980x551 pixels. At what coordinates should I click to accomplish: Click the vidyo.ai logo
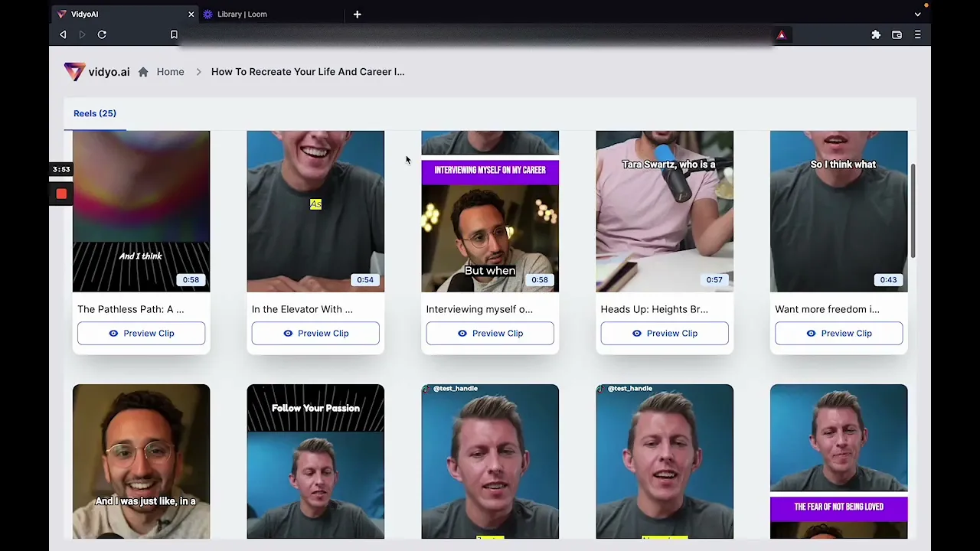[x=96, y=71]
